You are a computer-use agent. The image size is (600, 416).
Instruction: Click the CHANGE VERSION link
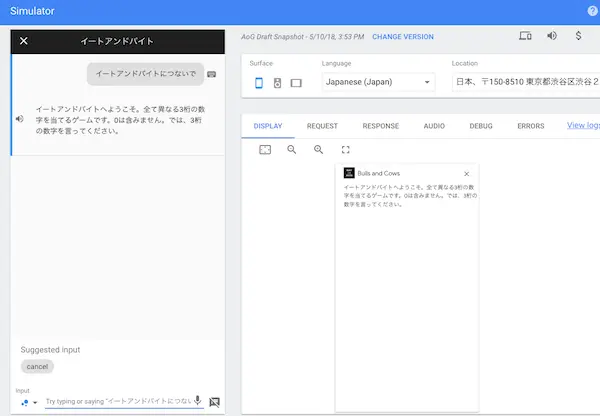tap(403, 37)
